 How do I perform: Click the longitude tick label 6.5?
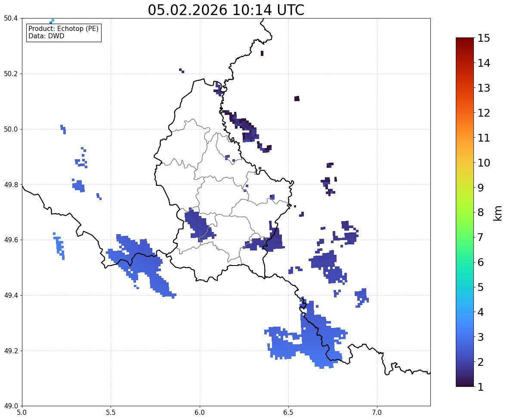point(288,413)
